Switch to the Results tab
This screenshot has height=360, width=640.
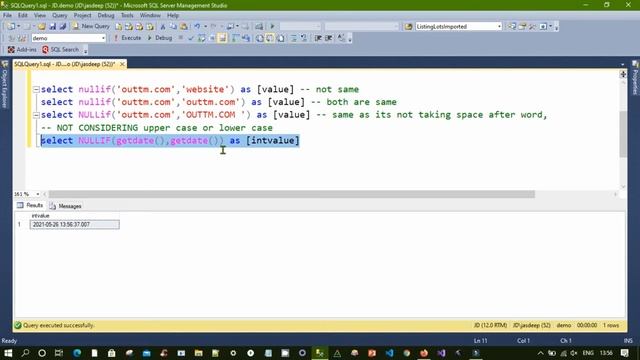tap(30, 206)
